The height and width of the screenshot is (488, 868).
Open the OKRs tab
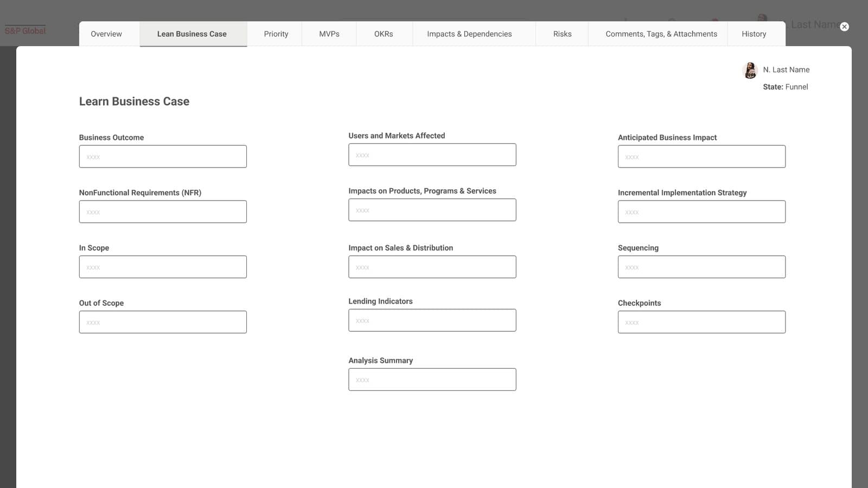384,34
